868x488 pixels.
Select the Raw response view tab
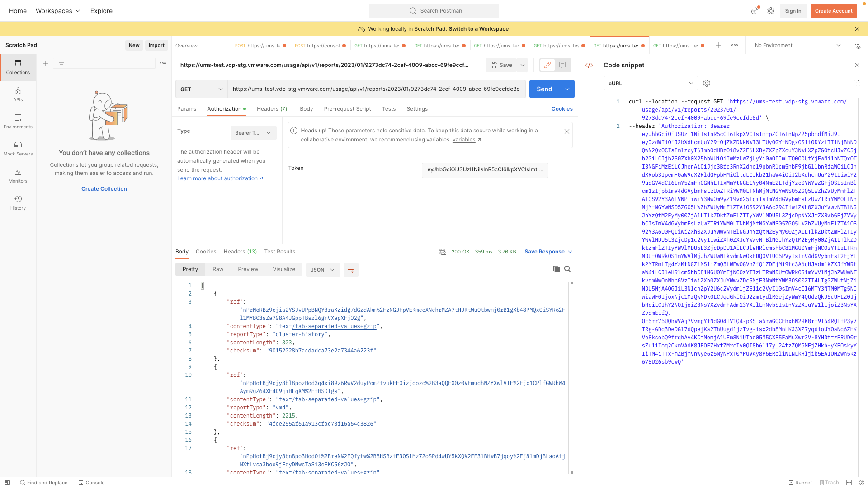click(218, 269)
